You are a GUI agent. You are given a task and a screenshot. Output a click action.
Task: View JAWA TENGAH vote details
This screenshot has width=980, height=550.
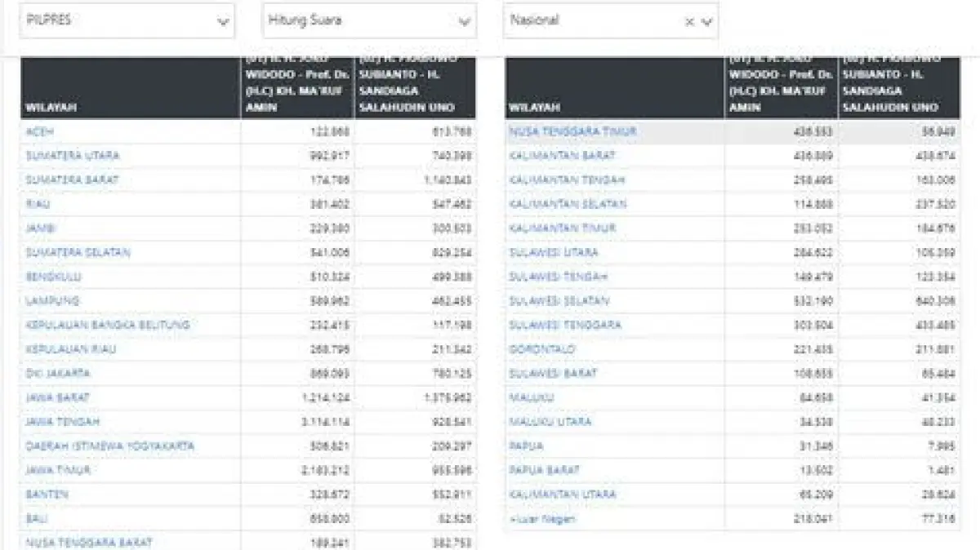[x=63, y=422]
